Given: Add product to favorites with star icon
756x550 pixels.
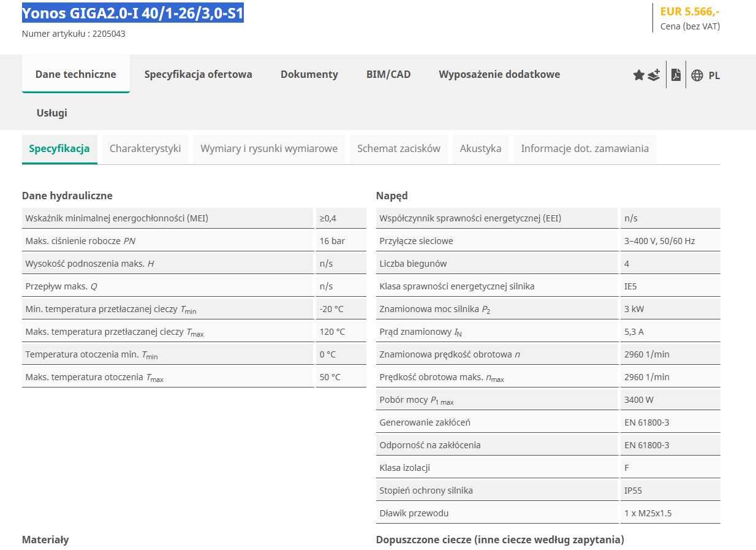Looking at the screenshot, I should tap(638, 75).
